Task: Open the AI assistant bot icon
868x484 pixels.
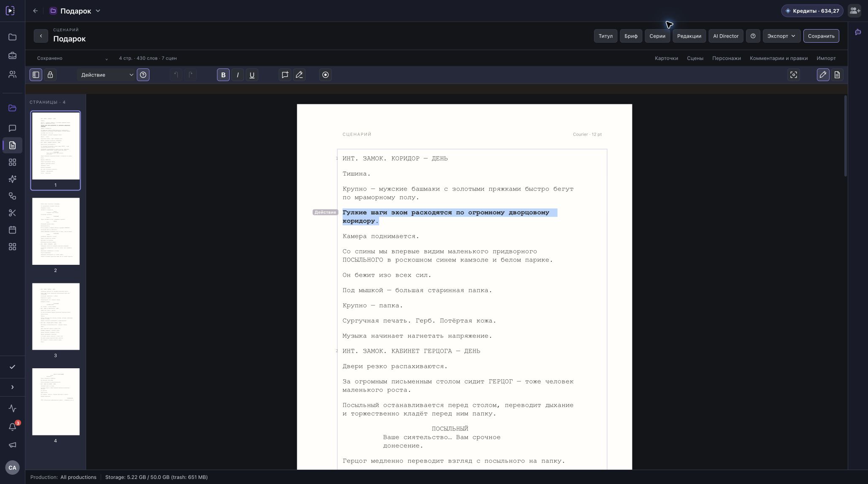Action: point(858,32)
